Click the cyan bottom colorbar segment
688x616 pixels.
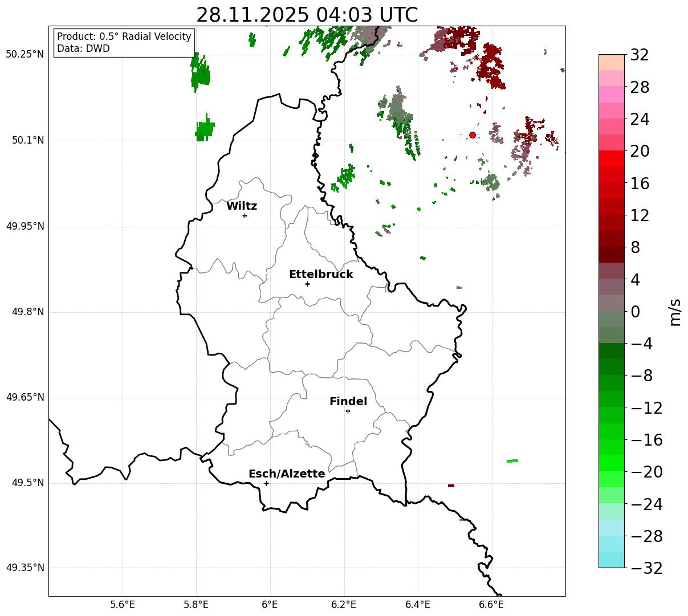point(612,560)
